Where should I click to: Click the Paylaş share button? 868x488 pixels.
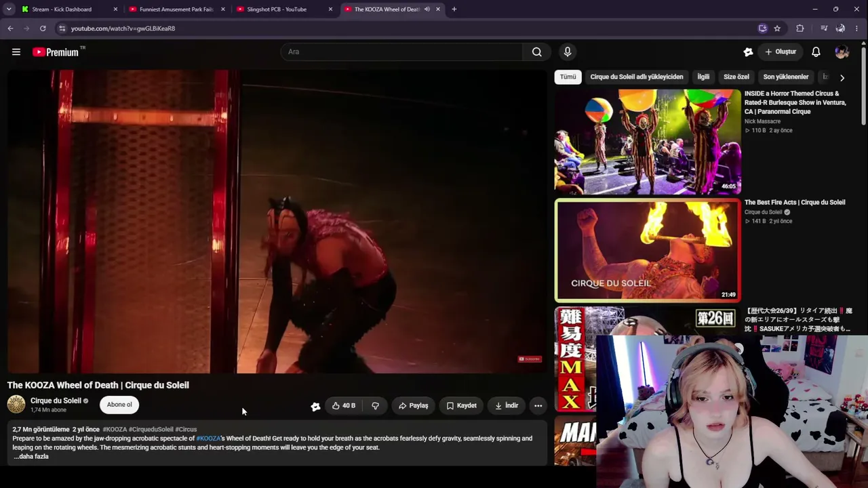click(413, 405)
